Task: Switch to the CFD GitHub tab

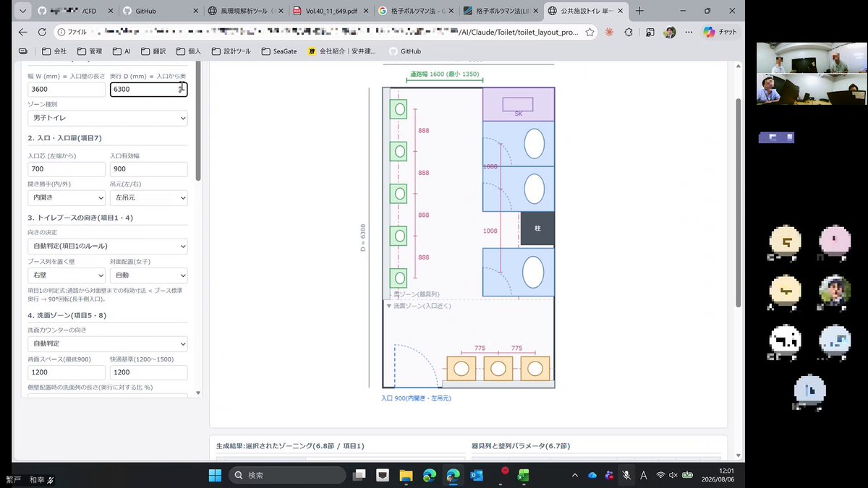Action: tap(75, 11)
